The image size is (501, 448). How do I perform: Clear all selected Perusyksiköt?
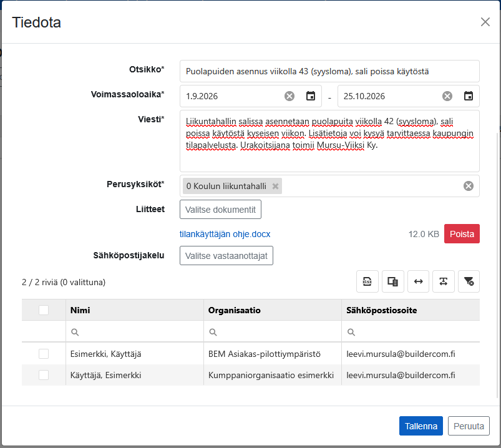469,186
